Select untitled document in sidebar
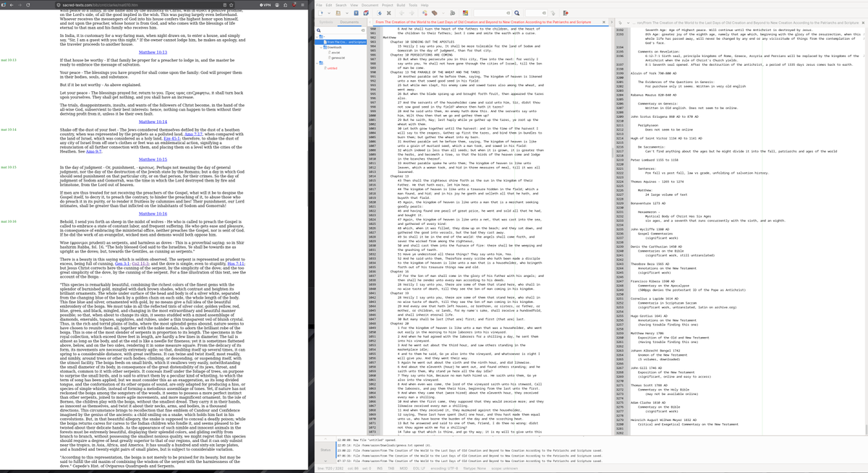This screenshot has width=868, height=473. click(331, 69)
